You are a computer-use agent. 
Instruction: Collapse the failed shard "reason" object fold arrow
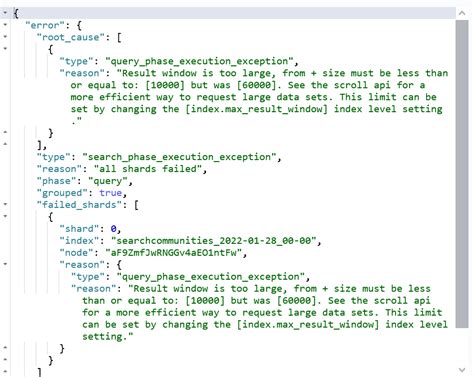point(5,264)
